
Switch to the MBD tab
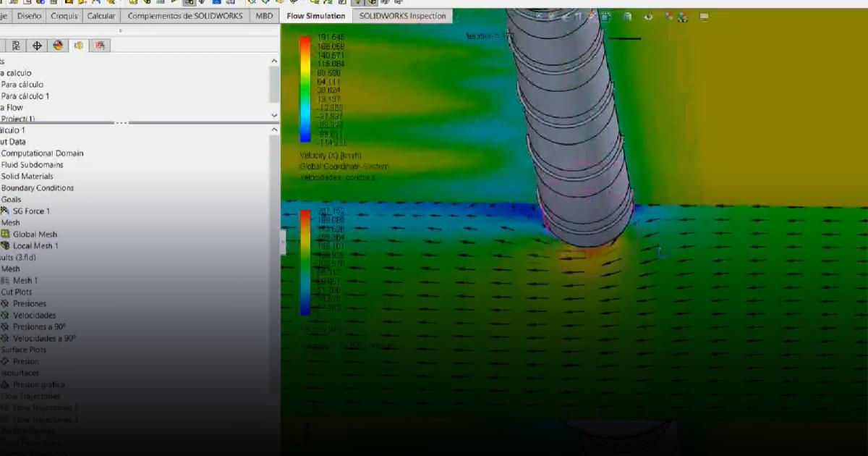[265, 15]
